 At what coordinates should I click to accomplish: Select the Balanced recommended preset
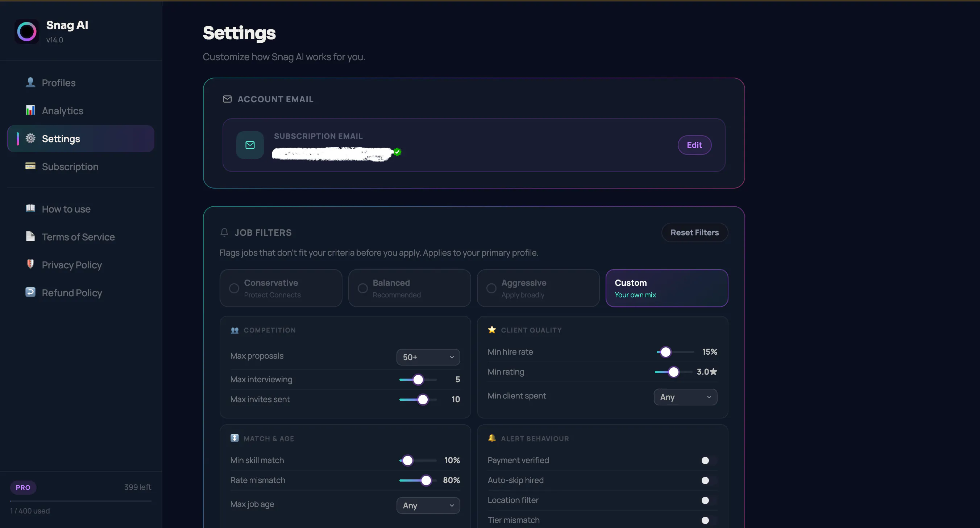409,288
